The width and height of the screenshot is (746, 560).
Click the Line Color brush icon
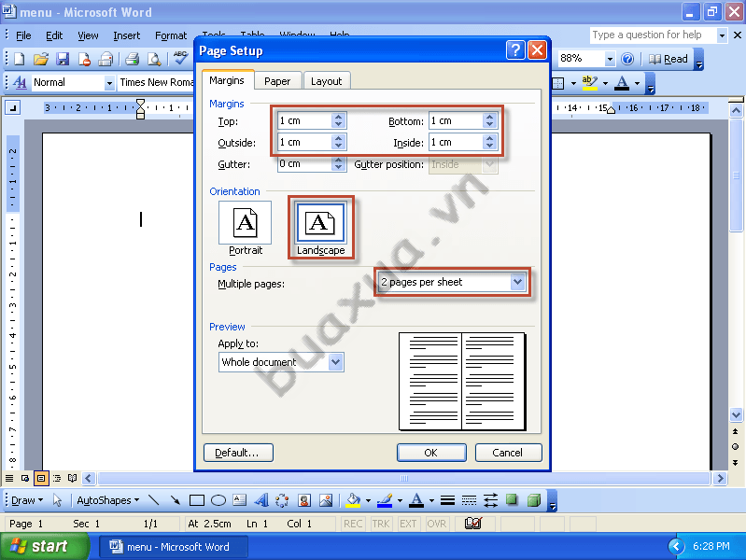tap(385, 500)
